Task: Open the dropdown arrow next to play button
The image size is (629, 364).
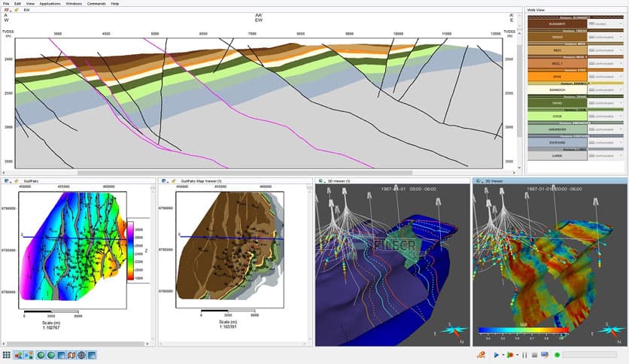Action: coord(503,355)
